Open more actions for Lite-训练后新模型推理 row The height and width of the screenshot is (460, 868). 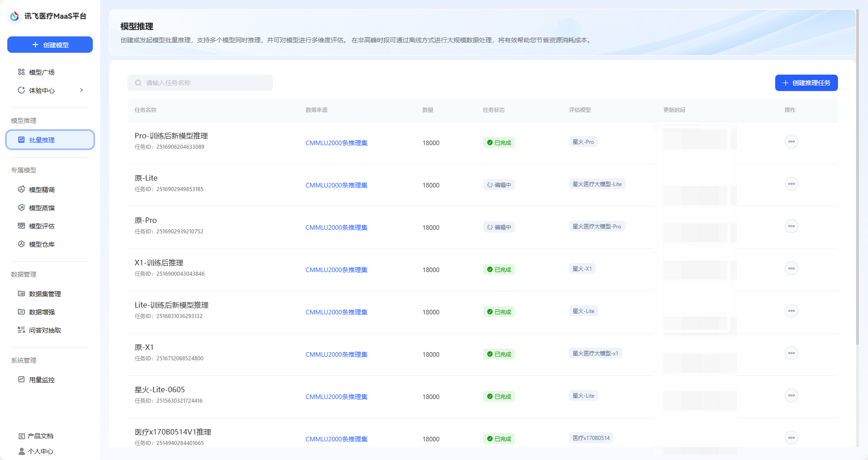pos(792,311)
